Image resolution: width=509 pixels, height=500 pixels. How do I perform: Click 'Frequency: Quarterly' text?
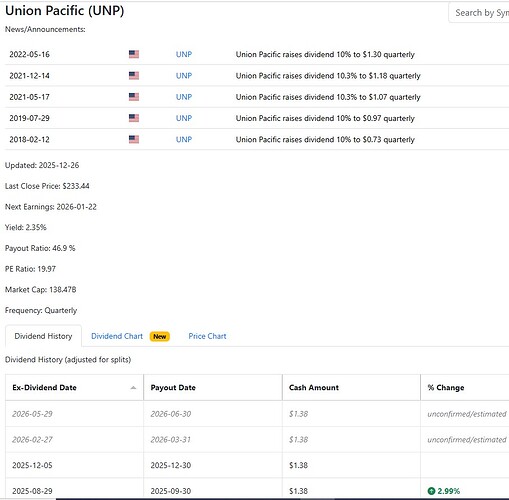[x=41, y=310]
